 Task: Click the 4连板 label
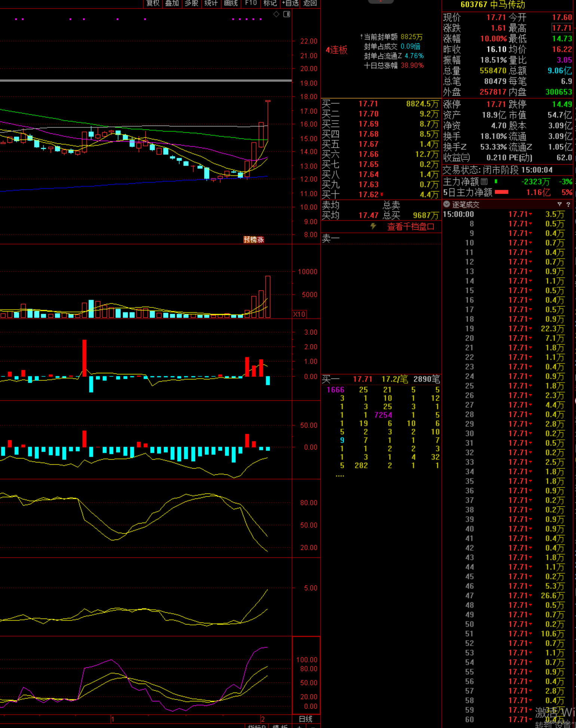337,50
